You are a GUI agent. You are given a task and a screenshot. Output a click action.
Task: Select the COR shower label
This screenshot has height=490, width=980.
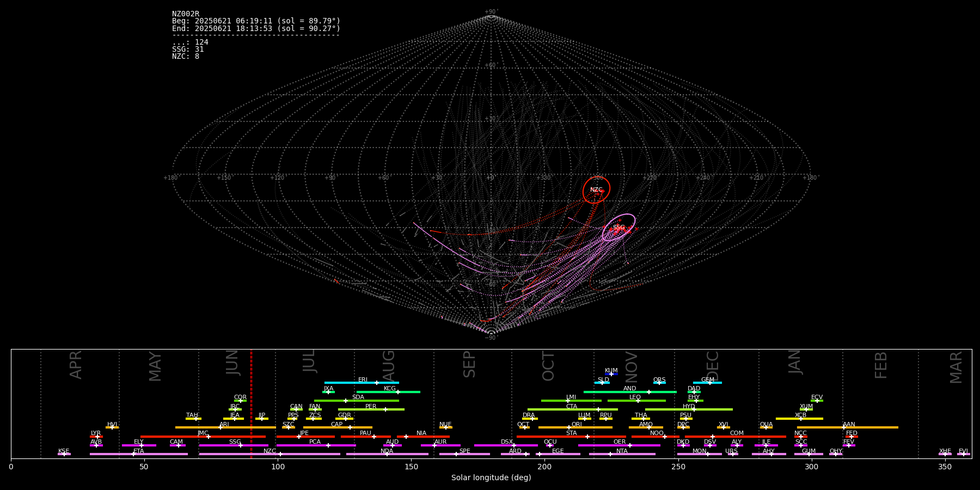pos(240,397)
